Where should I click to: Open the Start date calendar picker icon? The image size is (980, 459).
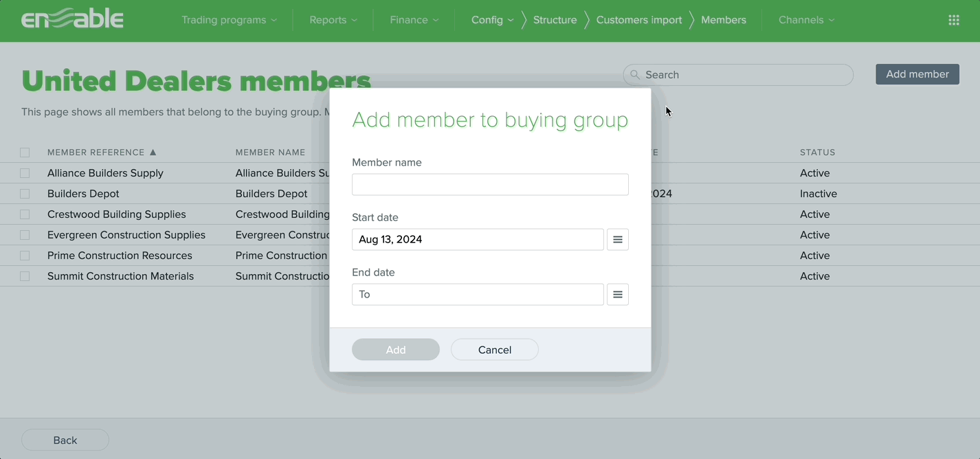point(618,239)
